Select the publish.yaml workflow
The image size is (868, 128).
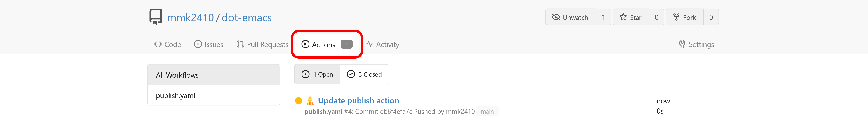214,95
